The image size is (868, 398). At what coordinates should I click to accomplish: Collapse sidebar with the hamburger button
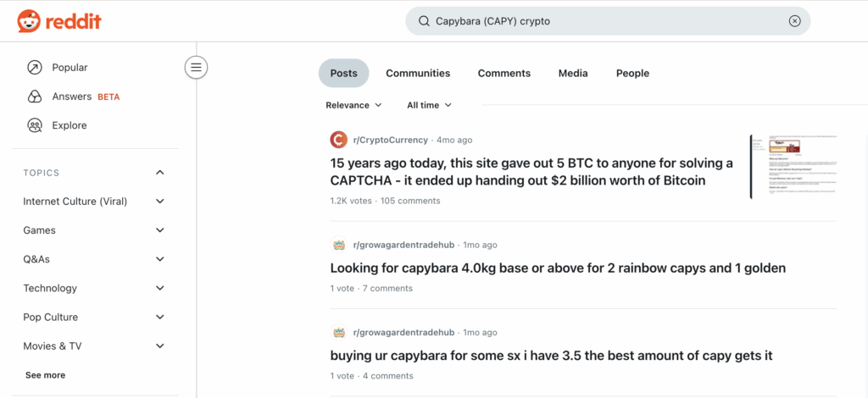point(196,68)
